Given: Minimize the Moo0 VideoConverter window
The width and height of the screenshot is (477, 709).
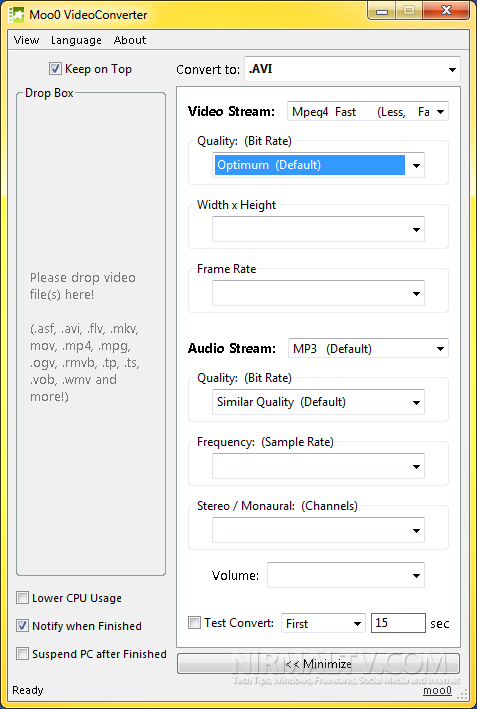Looking at the screenshot, I should [382, 11].
